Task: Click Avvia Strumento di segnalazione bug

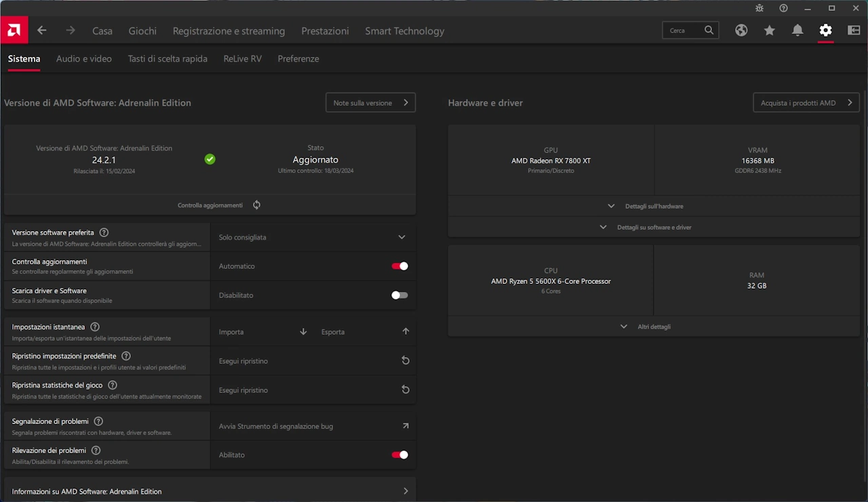Action: click(x=276, y=426)
